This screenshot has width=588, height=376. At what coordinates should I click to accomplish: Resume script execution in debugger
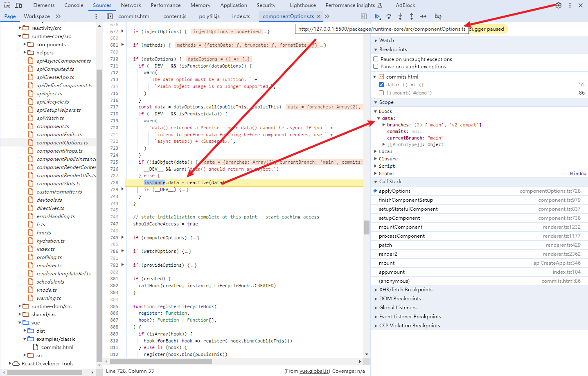click(x=377, y=16)
